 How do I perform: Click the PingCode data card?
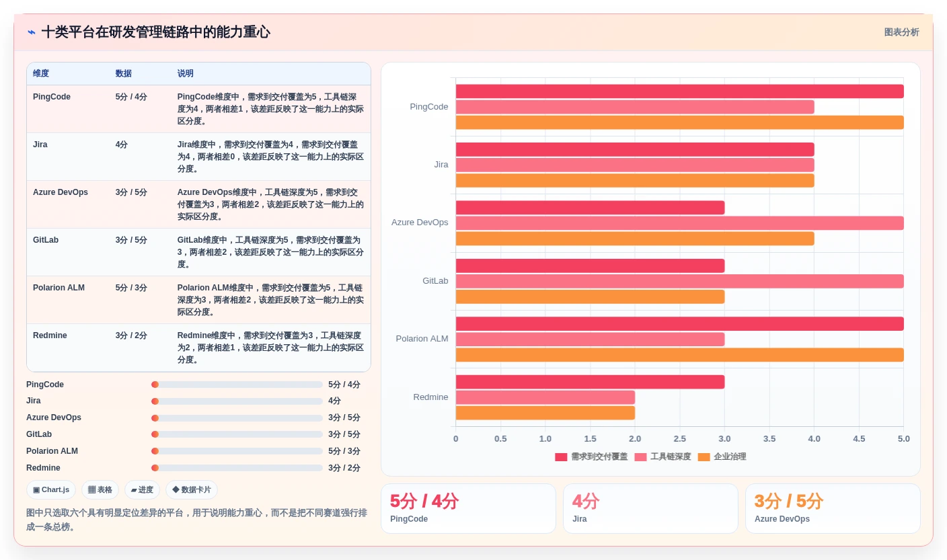click(x=468, y=508)
